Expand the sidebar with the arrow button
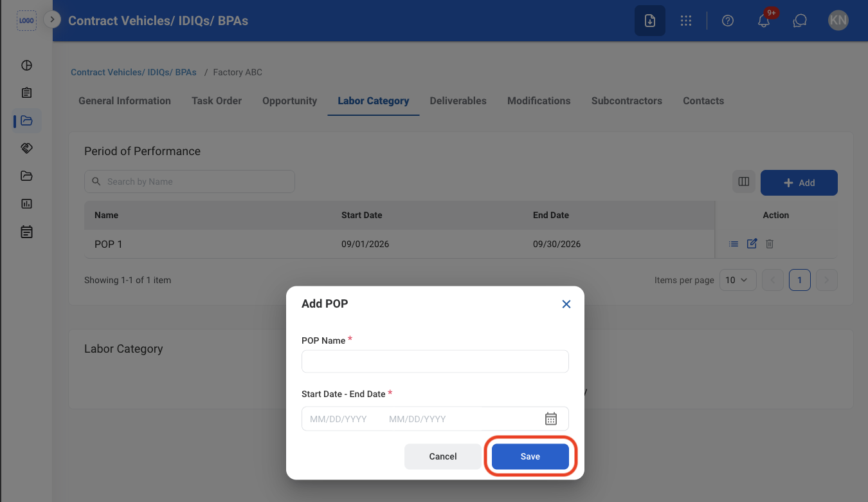This screenshot has height=502, width=868. click(x=52, y=20)
